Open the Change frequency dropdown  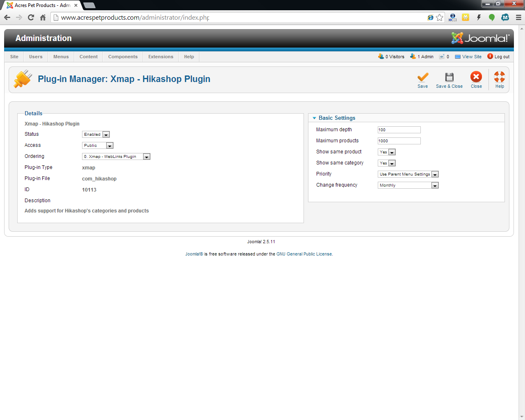point(408,185)
